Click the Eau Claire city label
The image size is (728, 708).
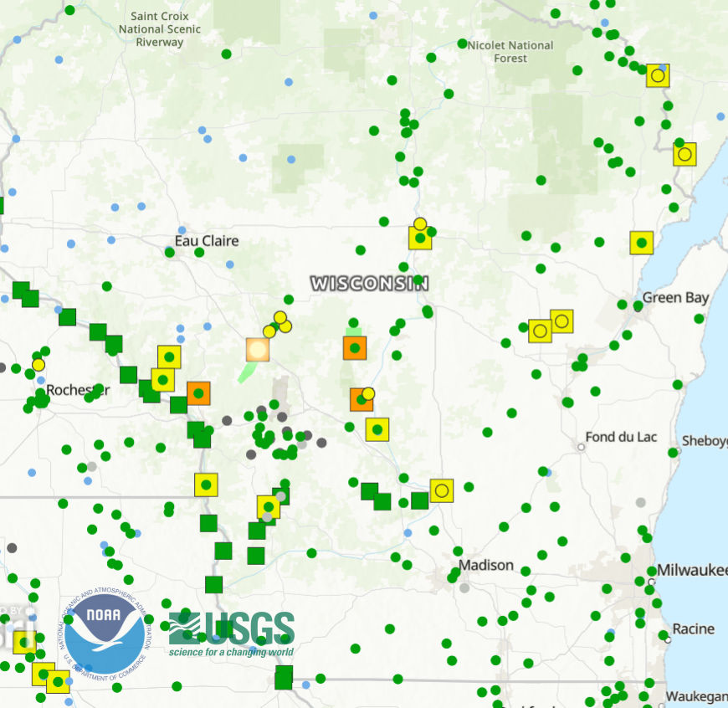coord(207,240)
